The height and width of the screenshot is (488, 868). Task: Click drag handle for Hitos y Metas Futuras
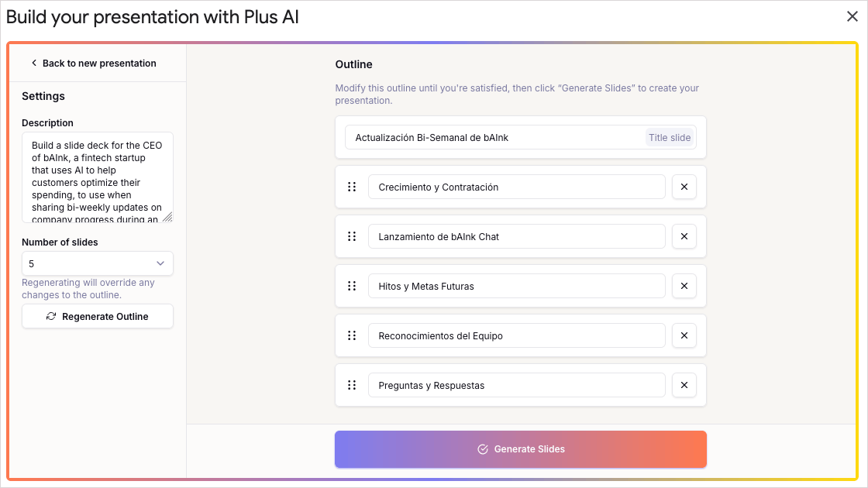click(x=352, y=286)
